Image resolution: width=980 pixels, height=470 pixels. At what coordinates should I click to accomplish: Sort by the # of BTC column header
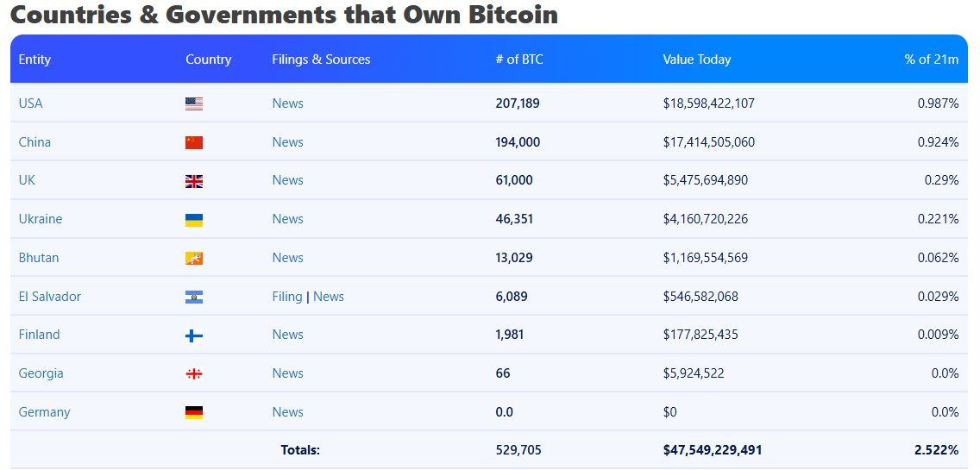pos(519,60)
